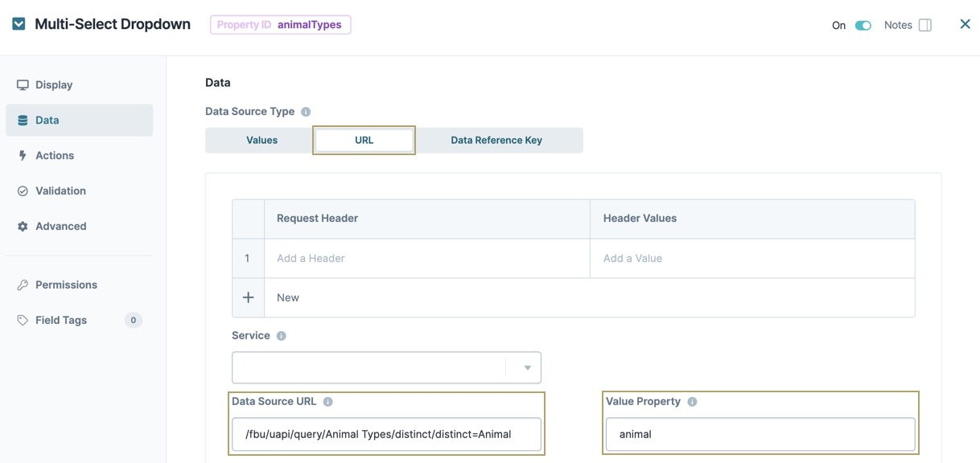Image resolution: width=980 pixels, height=463 pixels.
Task: Show info for Value Property
Action: tap(692, 402)
